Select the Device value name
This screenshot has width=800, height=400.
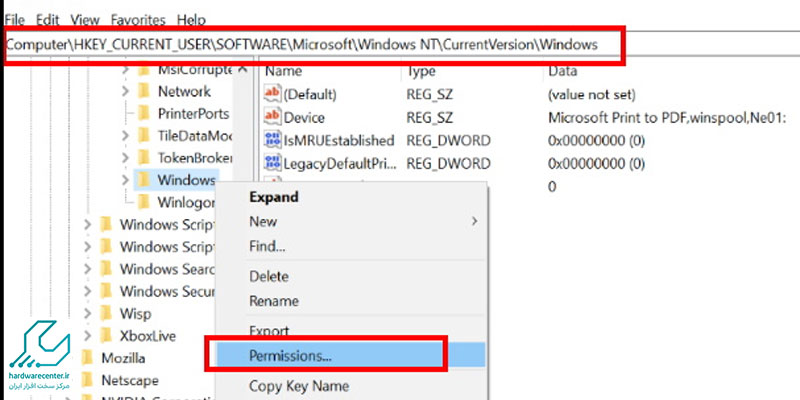[304, 117]
